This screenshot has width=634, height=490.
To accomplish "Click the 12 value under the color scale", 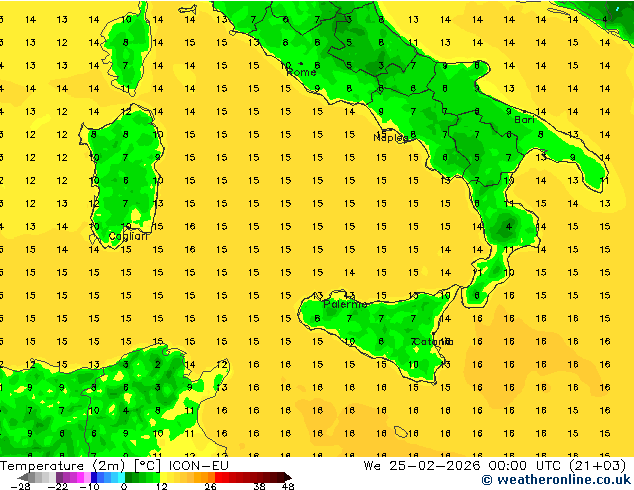I will click(162, 486).
